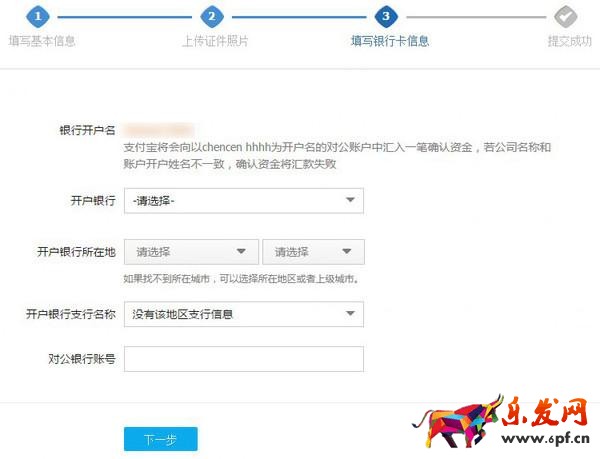
Task: Click the www.6pf.cn website link
Action: click(546, 438)
